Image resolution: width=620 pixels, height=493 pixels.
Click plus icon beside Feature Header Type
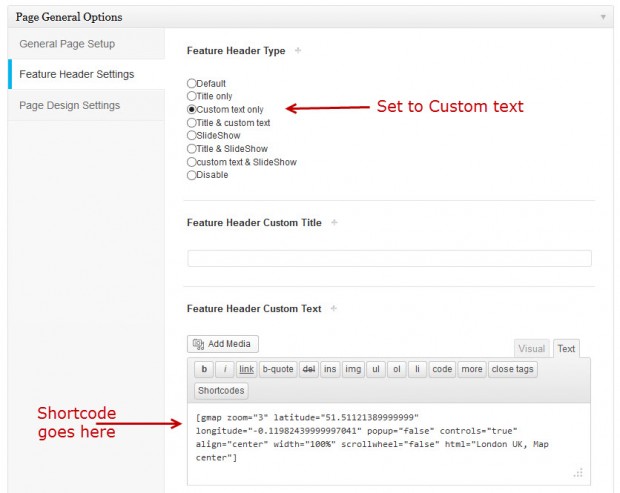click(297, 51)
